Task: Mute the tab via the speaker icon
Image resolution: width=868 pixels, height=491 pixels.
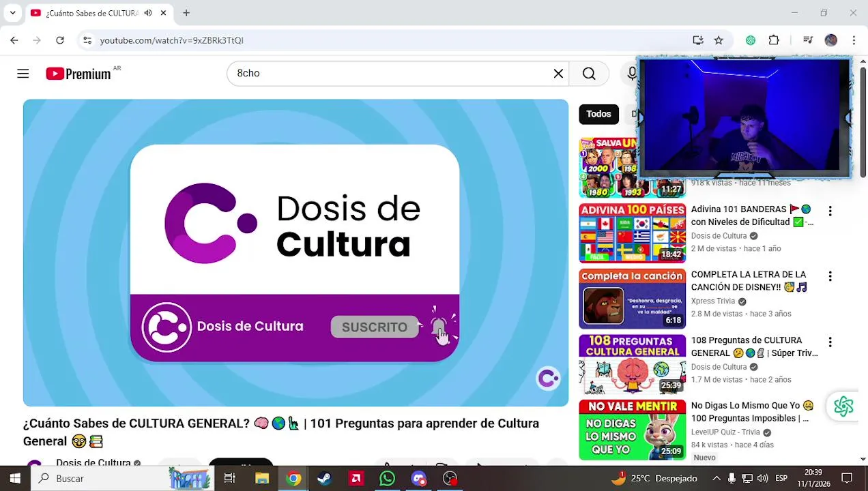Action: point(148,13)
